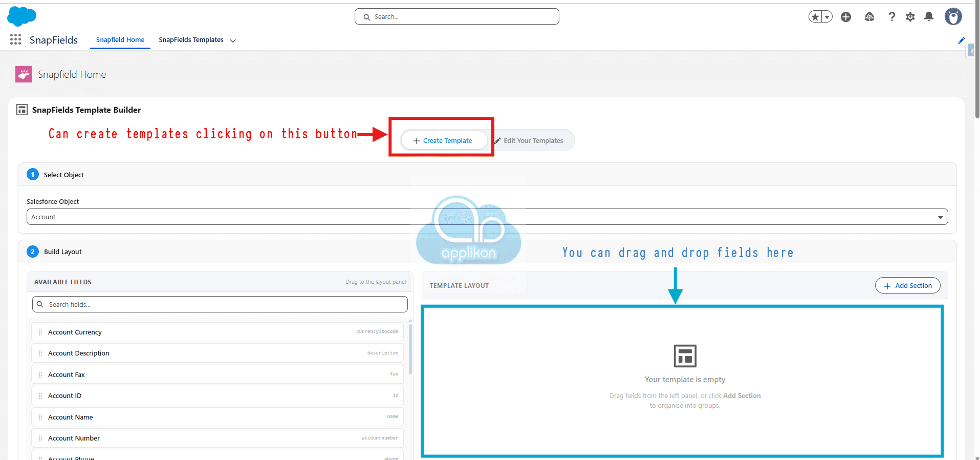
Task: Grab the Account Description drag handle
Action: coord(40,353)
